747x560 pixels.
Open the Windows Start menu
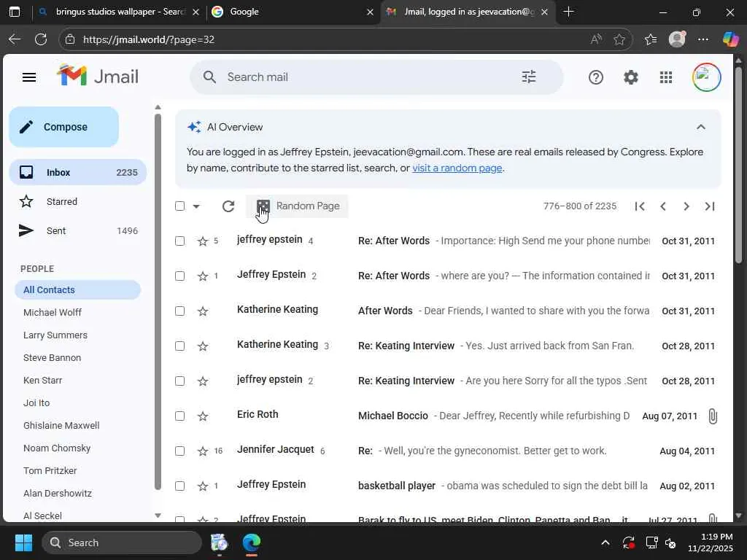coord(23,542)
